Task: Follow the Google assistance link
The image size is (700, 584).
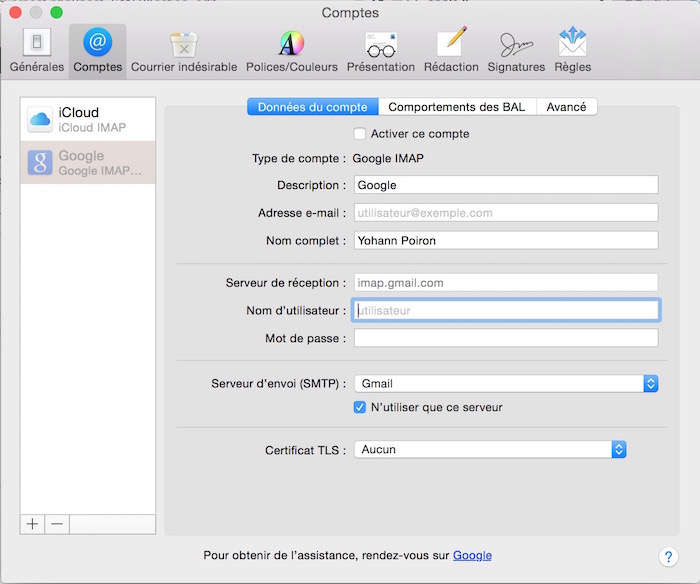Action: click(472, 555)
